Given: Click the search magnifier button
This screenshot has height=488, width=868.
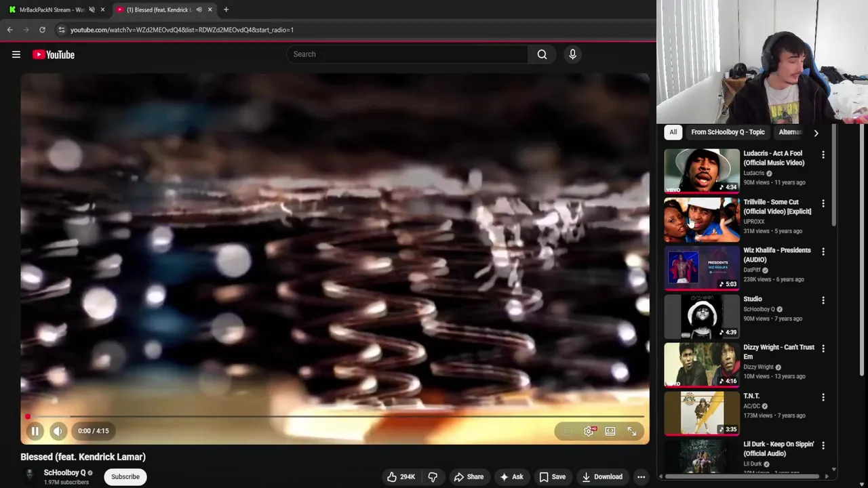Looking at the screenshot, I should point(542,54).
